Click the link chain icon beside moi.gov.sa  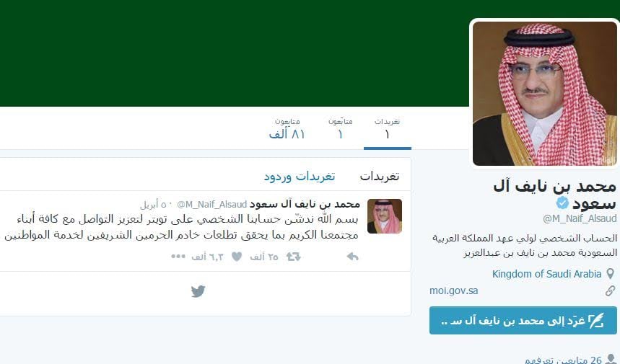click(610, 291)
